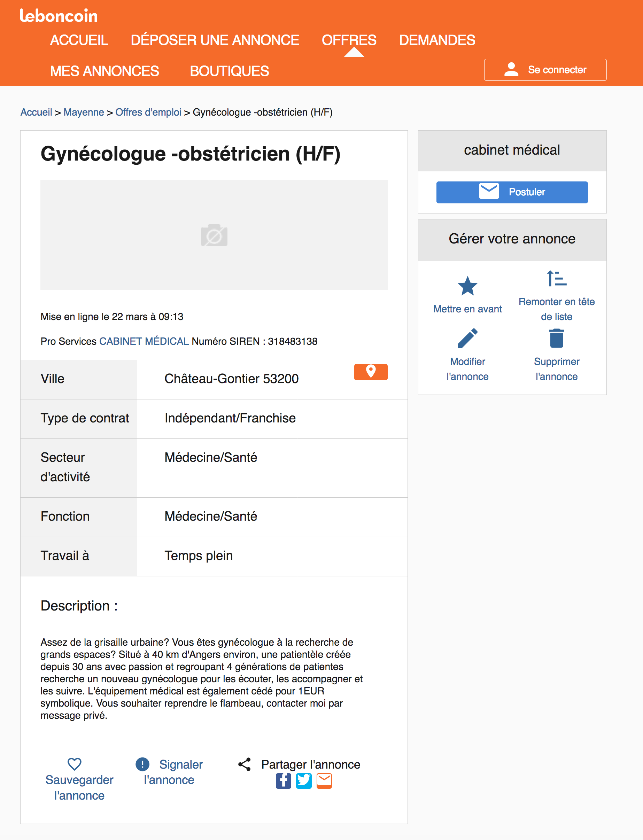Click the orange map location pin icon
The height and width of the screenshot is (840, 643).
[x=371, y=372]
